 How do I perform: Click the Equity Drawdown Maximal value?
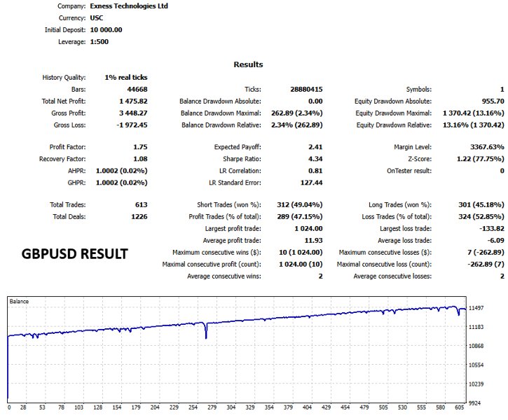coord(474,113)
